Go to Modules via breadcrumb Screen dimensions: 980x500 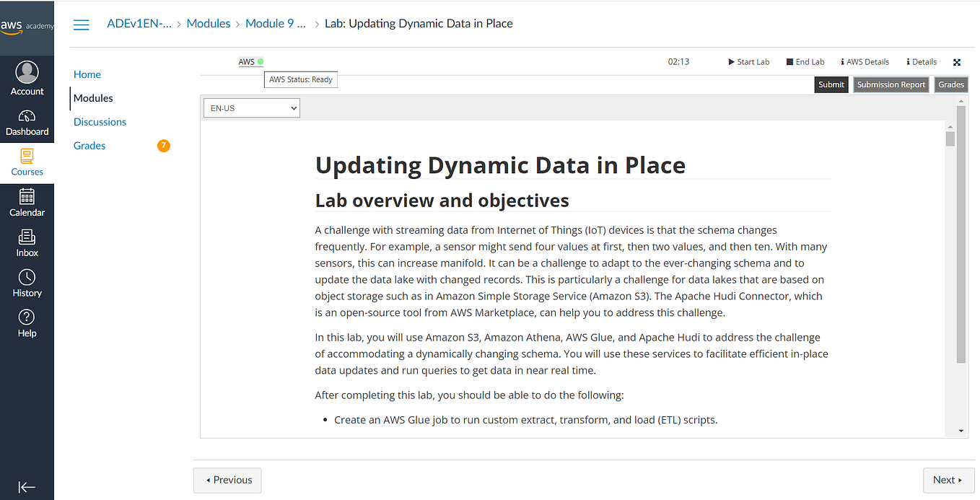208,23
